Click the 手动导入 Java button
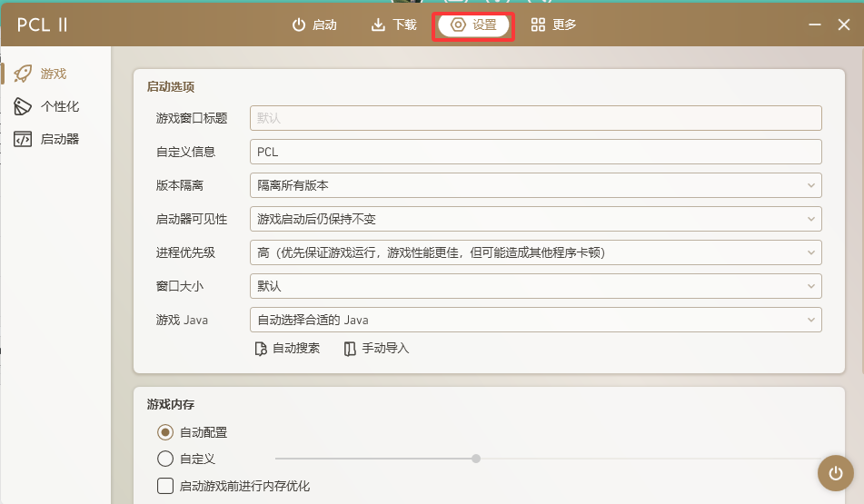This screenshot has height=504, width=864. pos(376,349)
